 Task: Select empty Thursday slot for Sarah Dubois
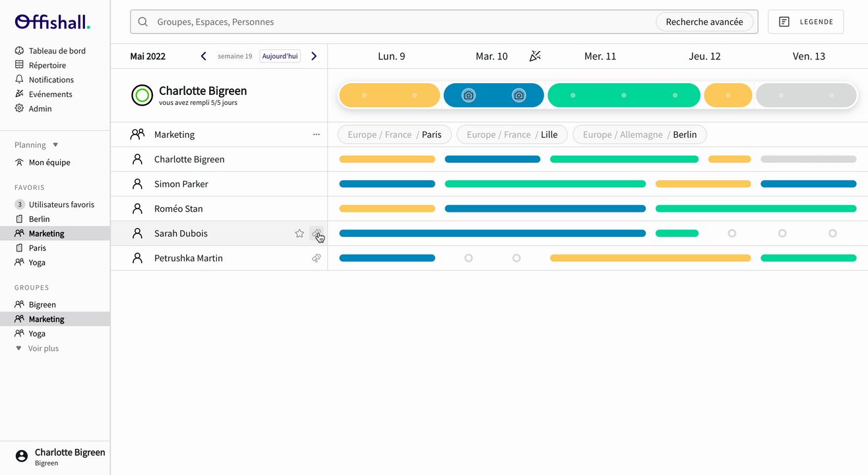(x=731, y=234)
